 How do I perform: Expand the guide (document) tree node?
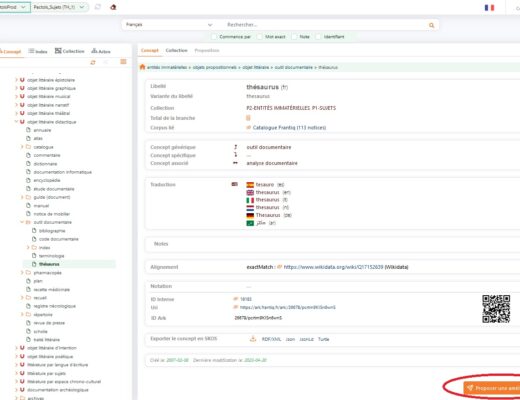(22, 197)
